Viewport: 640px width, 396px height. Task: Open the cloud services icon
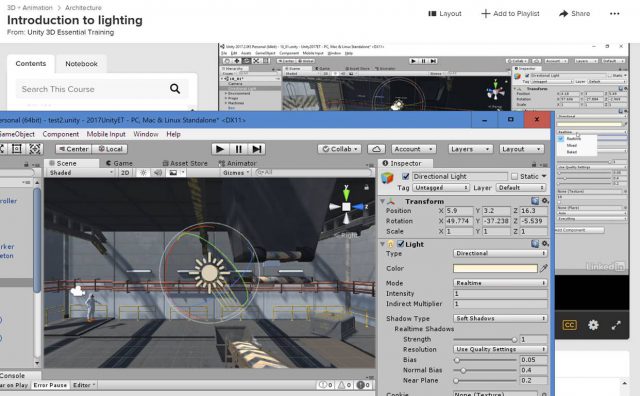point(376,149)
